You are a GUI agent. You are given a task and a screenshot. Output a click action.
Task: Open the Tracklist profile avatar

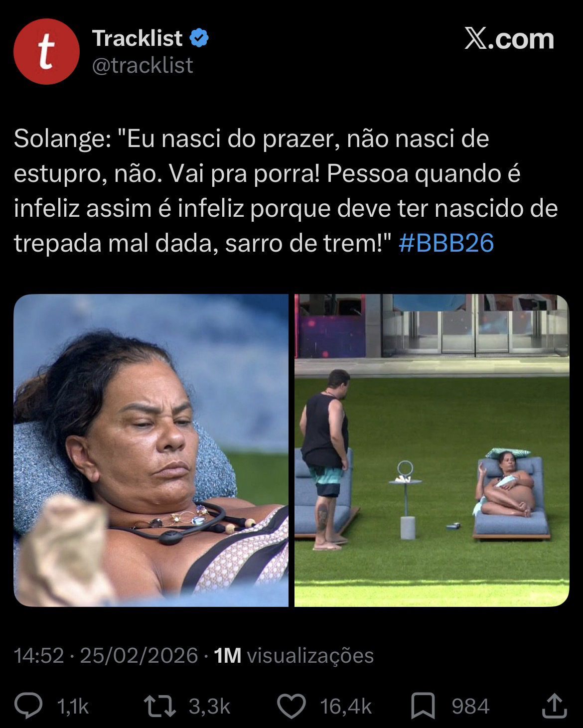click(x=47, y=52)
